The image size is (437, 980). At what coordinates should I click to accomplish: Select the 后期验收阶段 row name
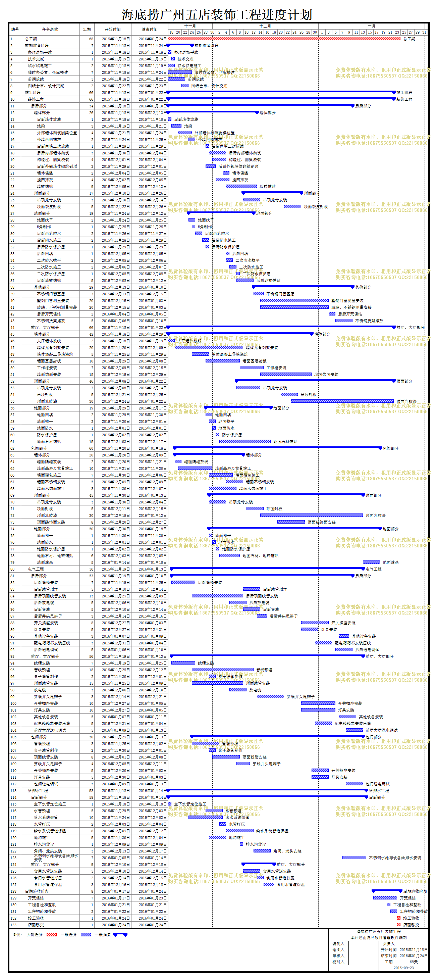click(x=37, y=891)
